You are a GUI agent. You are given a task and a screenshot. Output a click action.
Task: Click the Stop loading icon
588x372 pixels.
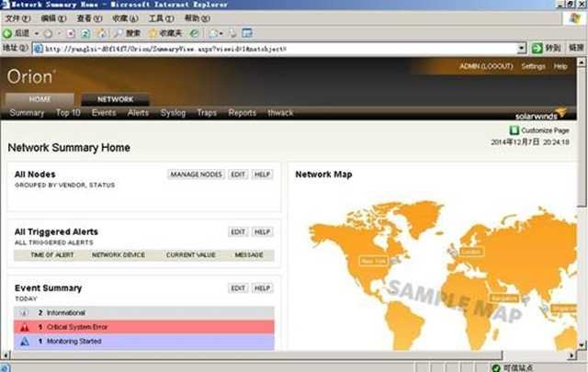[x=71, y=34]
